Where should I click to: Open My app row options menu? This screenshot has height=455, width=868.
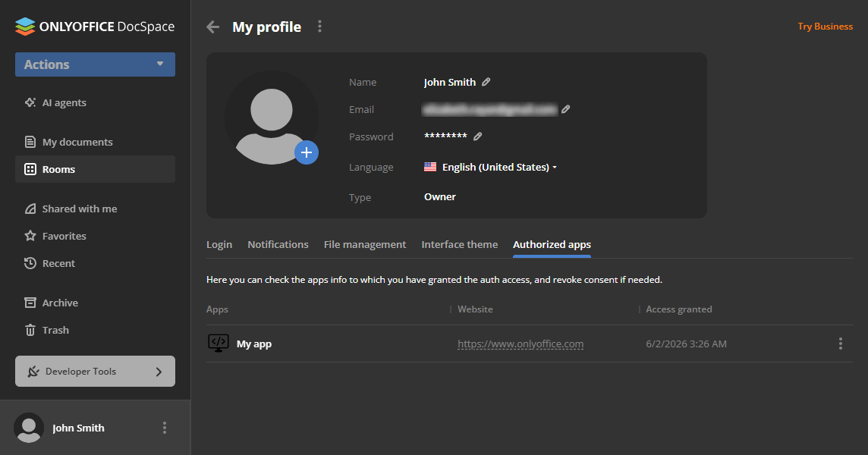841,344
